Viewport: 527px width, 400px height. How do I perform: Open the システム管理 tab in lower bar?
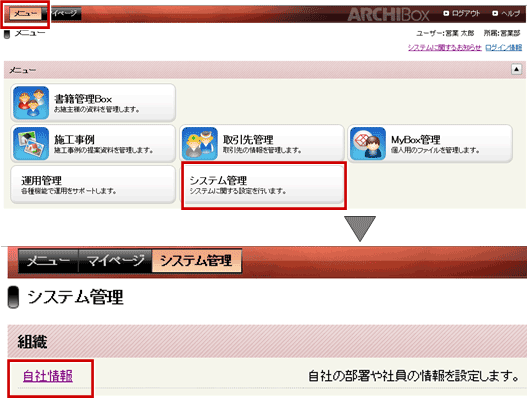coord(197,261)
